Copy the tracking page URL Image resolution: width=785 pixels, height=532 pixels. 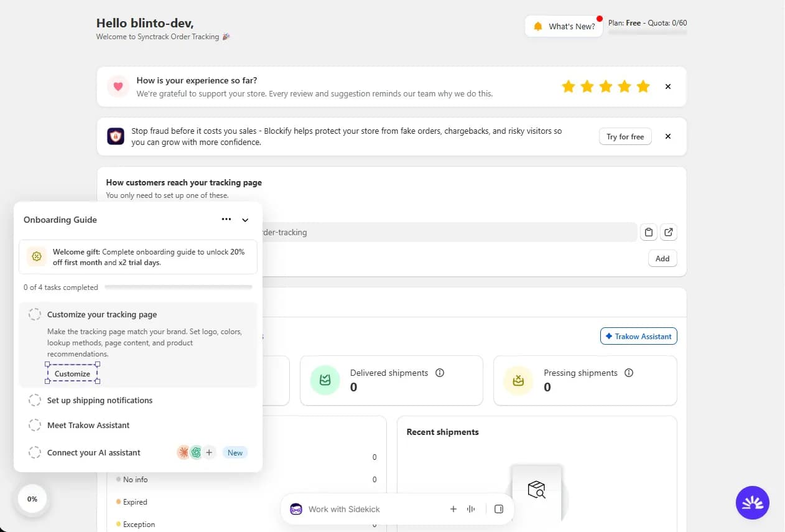(x=649, y=232)
